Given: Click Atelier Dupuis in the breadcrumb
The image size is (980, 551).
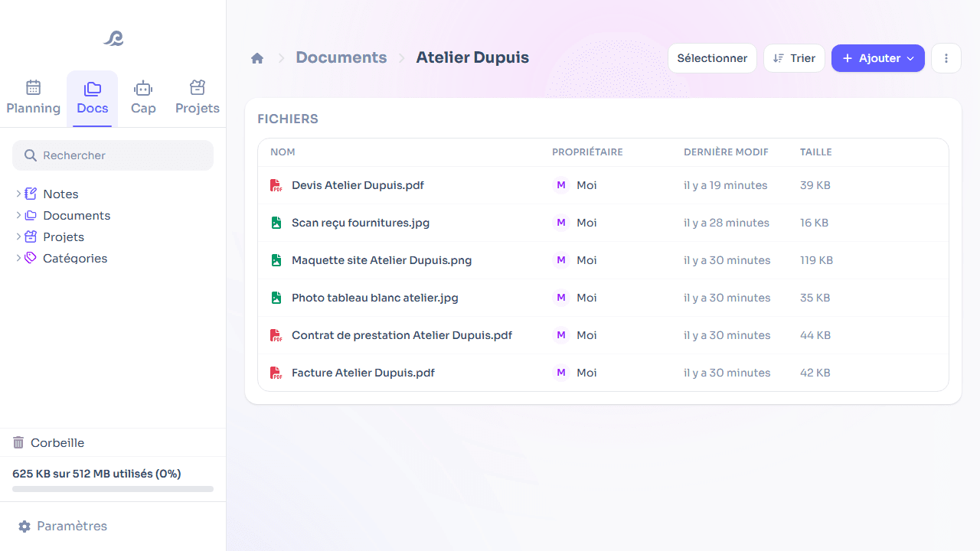Looking at the screenshot, I should [472, 57].
